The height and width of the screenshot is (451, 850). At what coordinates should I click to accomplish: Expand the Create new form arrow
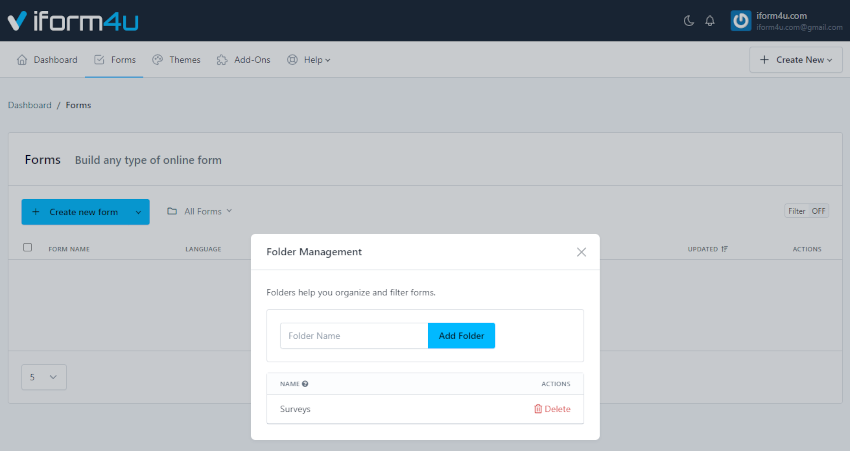pyautogui.click(x=139, y=212)
